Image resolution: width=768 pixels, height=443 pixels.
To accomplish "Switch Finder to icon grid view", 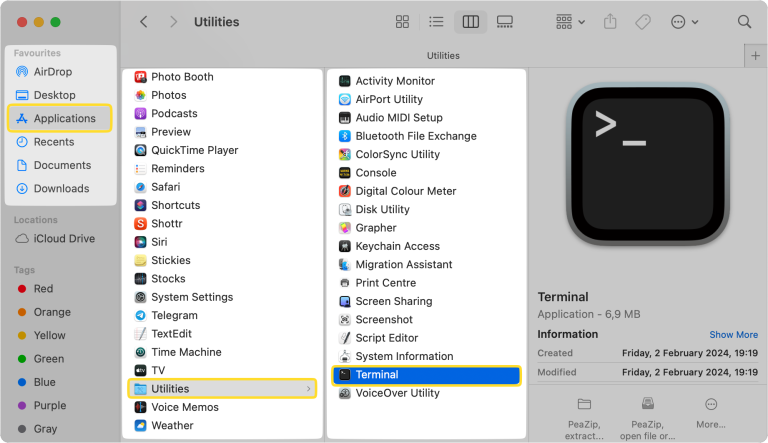I will (x=402, y=22).
